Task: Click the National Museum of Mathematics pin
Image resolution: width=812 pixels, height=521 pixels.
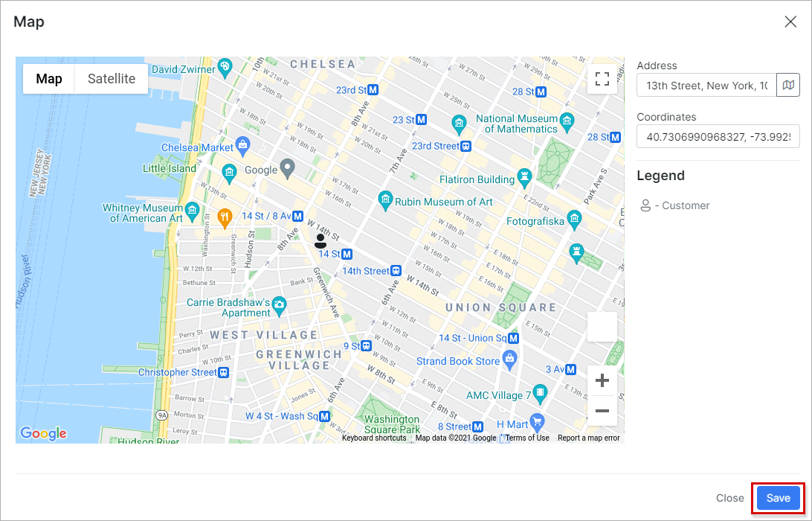Action: tap(567, 123)
